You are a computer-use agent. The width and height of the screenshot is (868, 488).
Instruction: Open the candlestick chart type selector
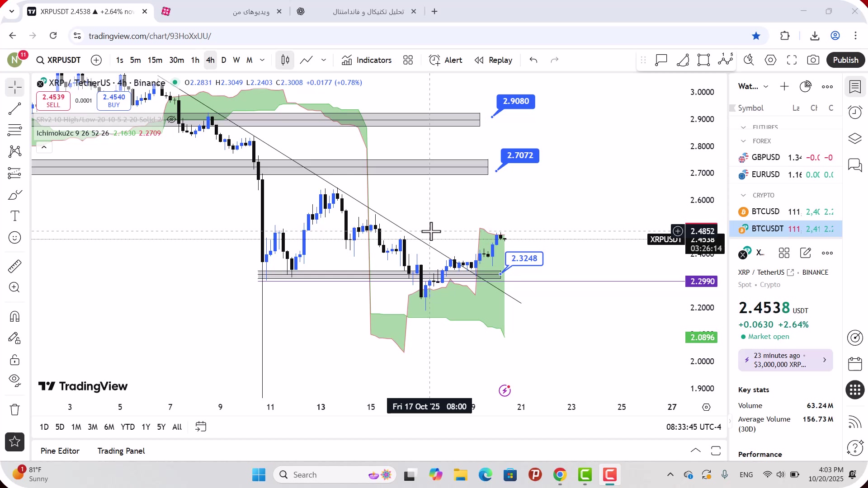pyautogui.click(x=285, y=60)
